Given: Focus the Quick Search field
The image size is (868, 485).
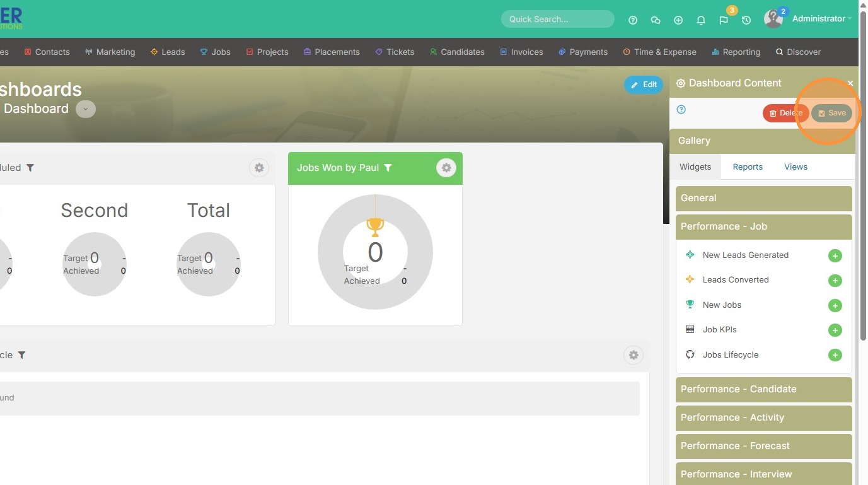Looking at the screenshot, I should (558, 19).
